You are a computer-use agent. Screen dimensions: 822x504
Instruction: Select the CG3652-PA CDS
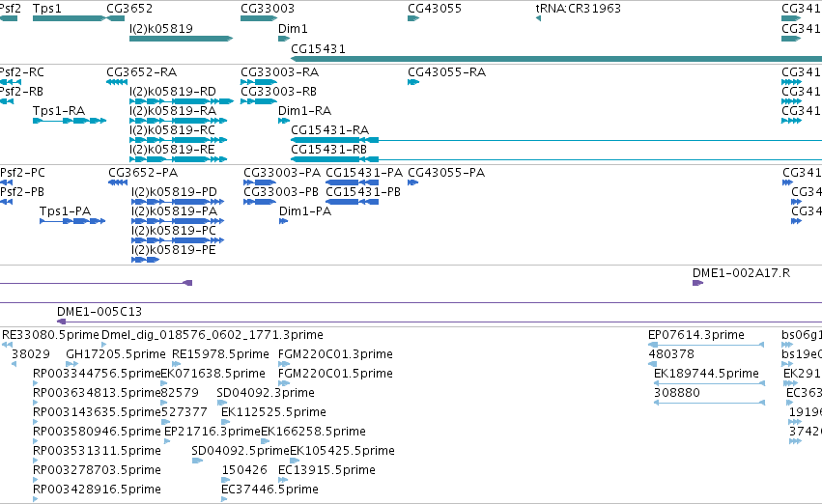[118, 182]
